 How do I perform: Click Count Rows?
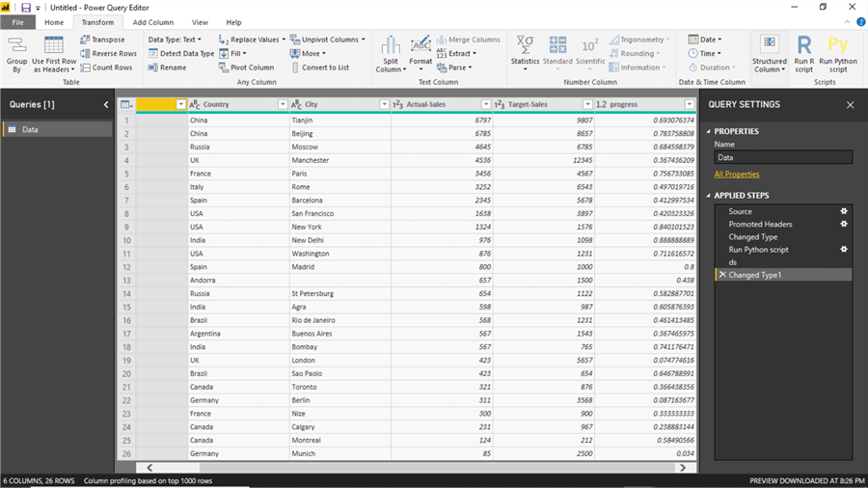pyautogui.click(x=106, y=67)
